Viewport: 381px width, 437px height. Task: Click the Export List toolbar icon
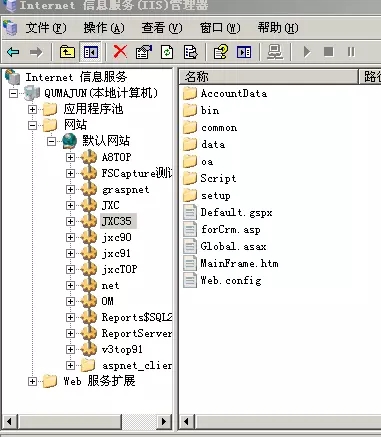tap(190, 52)
